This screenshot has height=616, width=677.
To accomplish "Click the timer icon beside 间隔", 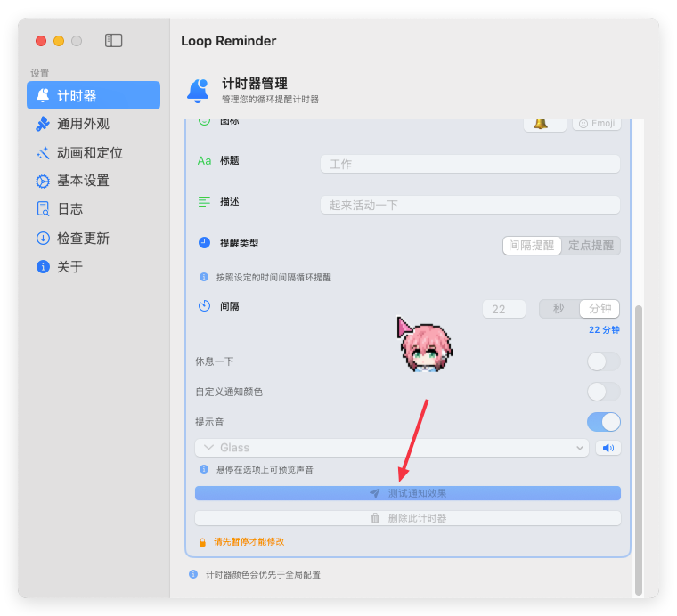I will coord(204,306).
